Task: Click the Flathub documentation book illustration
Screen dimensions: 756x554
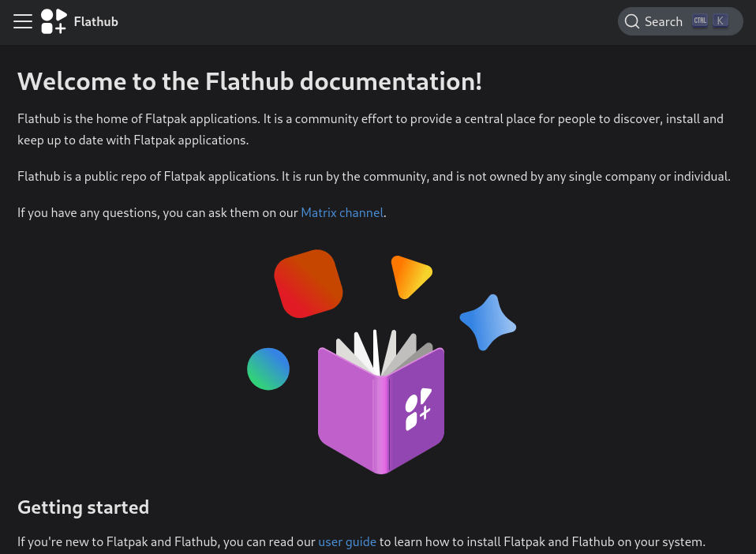Action: click(381, 361)
